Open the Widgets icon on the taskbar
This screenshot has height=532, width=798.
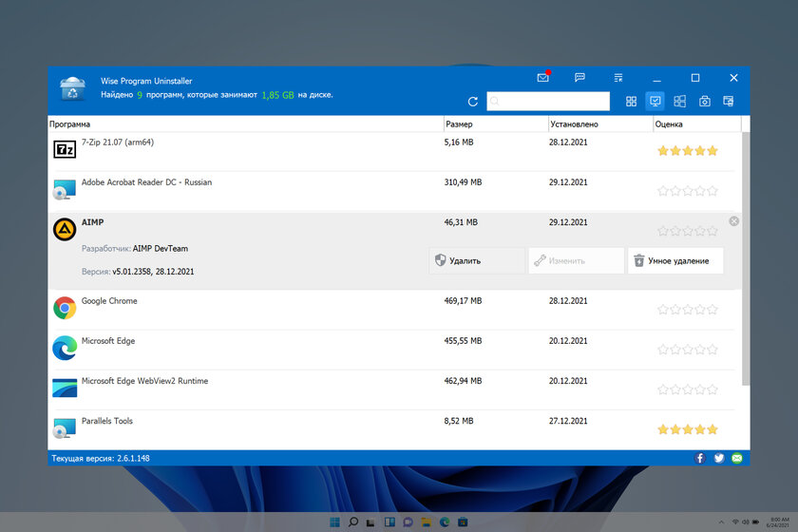coord(389,522)
